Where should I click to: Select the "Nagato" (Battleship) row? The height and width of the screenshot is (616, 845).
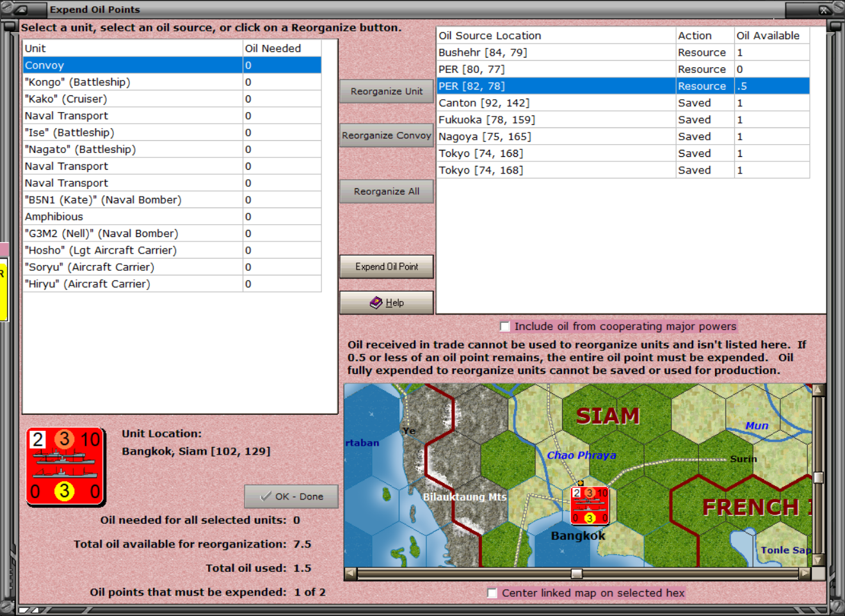(x=172, y=149)
